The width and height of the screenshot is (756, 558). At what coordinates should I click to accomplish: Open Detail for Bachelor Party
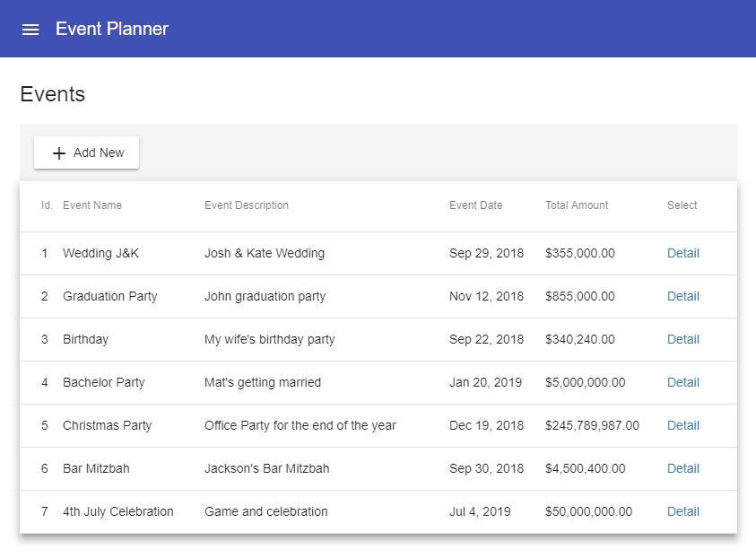point(682,382)
